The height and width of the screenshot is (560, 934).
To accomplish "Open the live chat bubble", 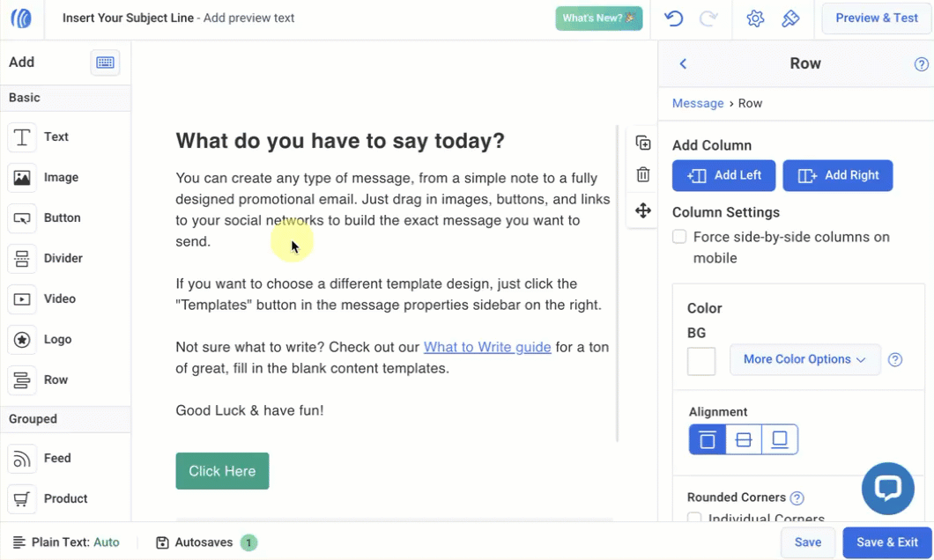I will 887,489.
